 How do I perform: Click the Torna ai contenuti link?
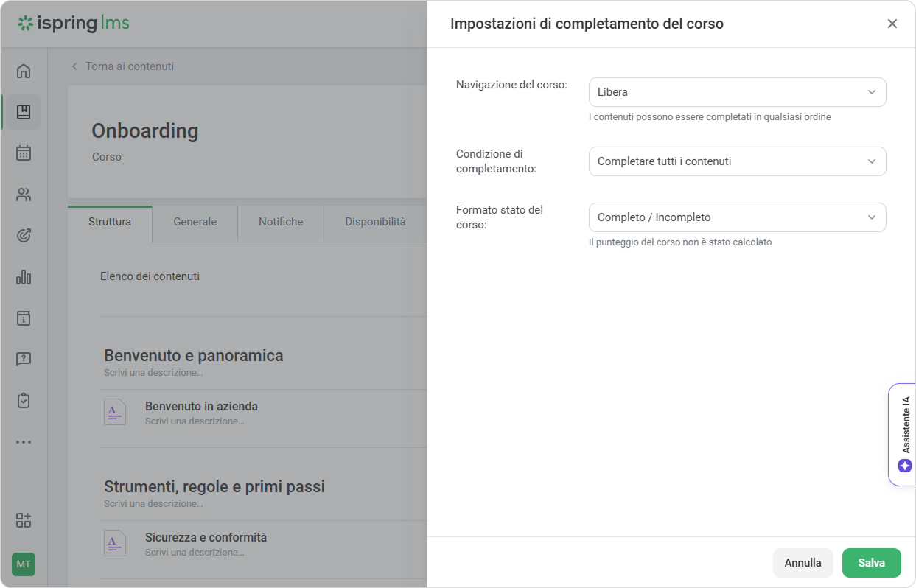point(129,66)
